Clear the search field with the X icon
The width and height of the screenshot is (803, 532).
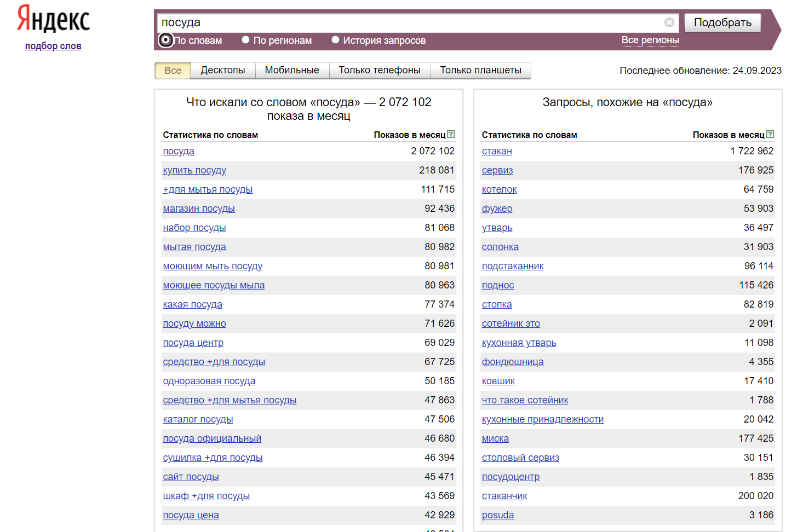tap(669, 22)
